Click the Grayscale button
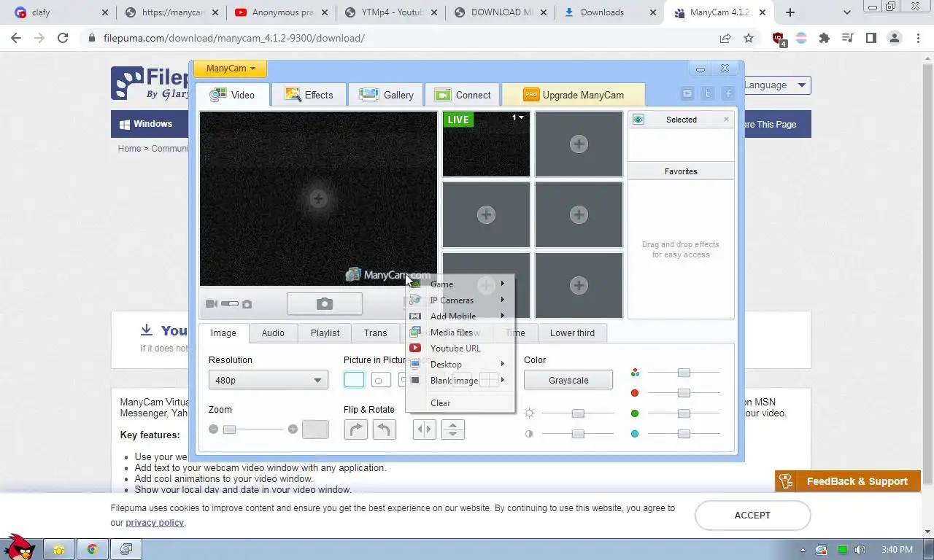Viewport: 934px width, 560px height. pos(568,380)
